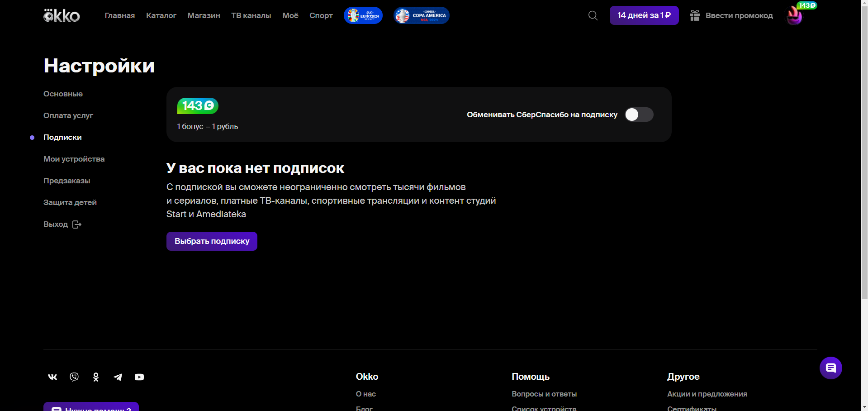Viewport: 868px width, 411px height.
Task: Select Основные settings section
Action: 63,94
